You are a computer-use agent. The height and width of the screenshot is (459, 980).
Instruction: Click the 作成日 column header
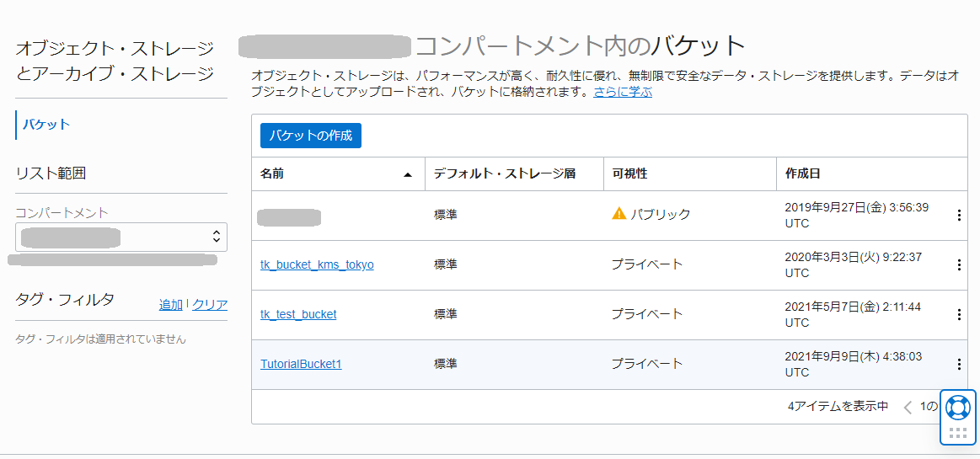(x=803, y=173)
